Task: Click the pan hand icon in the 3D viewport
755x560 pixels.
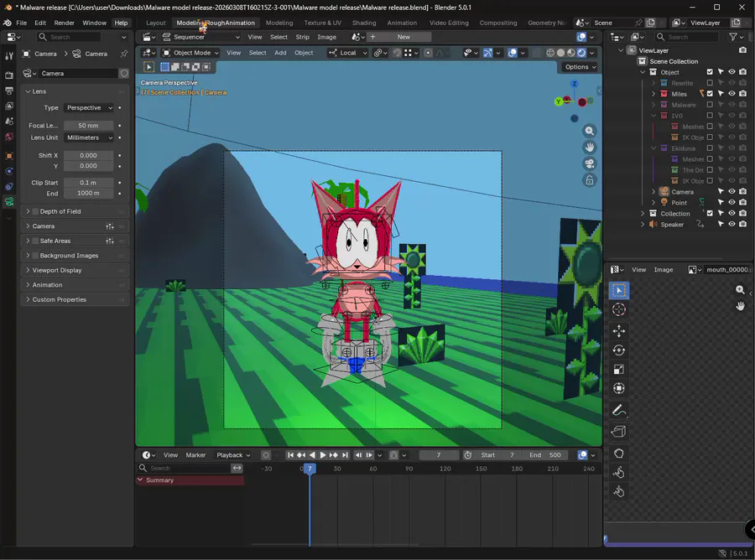Action: pyautogui.click(x=590, y=148)
